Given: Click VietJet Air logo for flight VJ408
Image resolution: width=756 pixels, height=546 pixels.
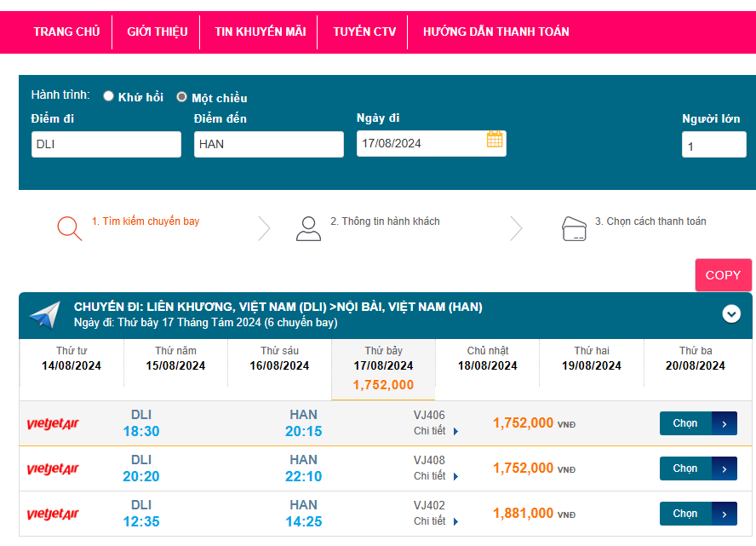Looking at the screenshot, I should [53, 469].
